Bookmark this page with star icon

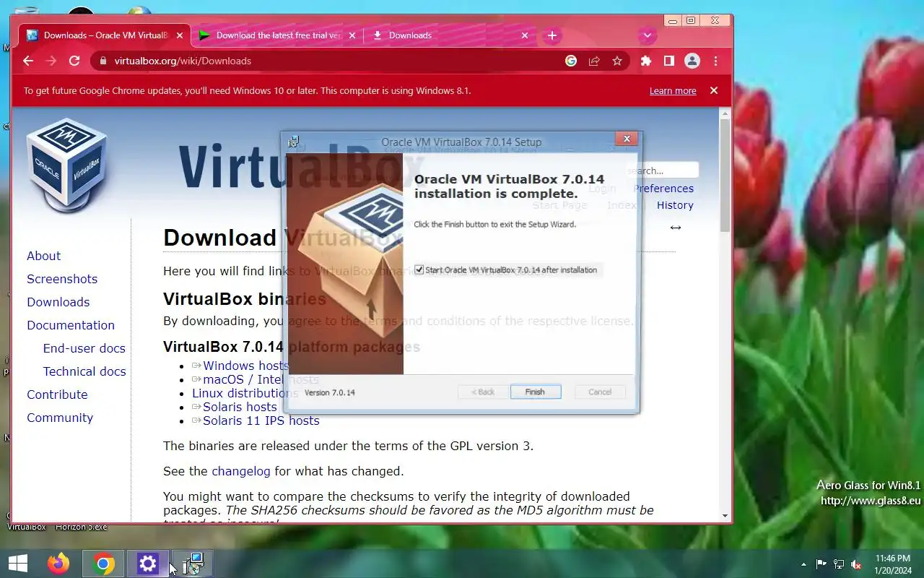617,61
